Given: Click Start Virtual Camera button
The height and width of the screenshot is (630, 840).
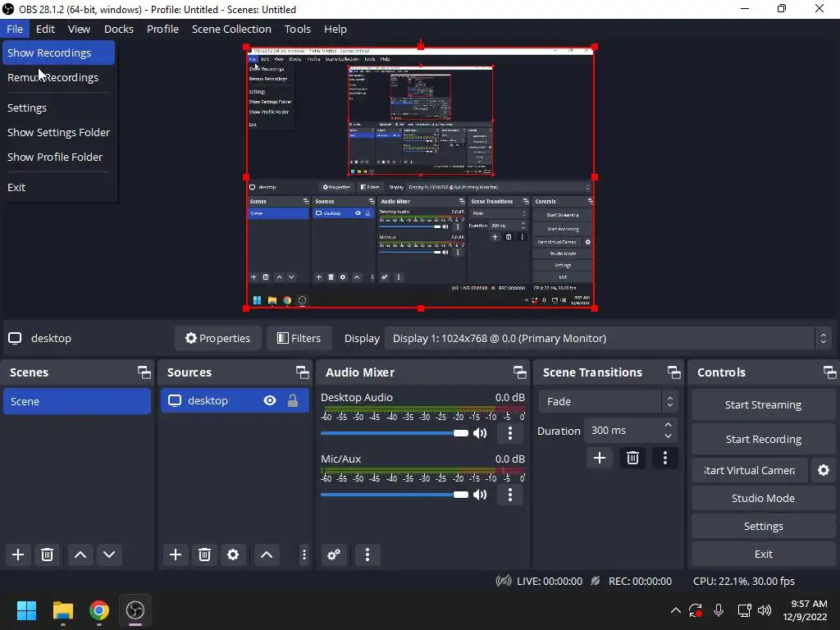Looking at the screenshot, I should [750, 470].
